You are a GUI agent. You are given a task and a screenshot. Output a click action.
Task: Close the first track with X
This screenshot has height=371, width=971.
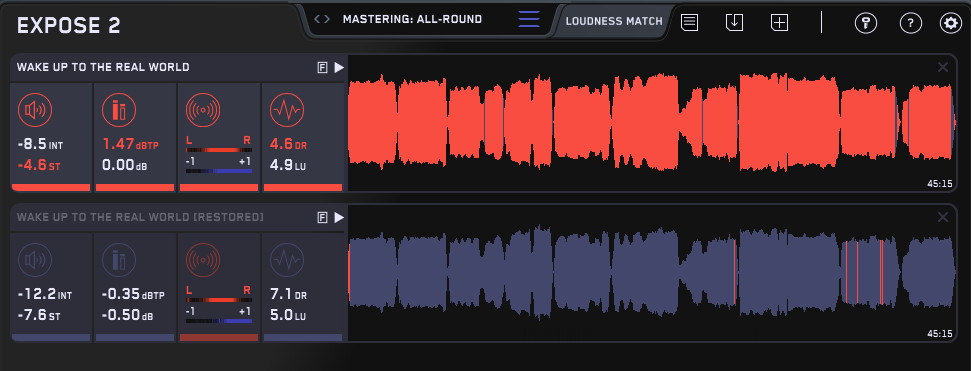tap(943, 67)
